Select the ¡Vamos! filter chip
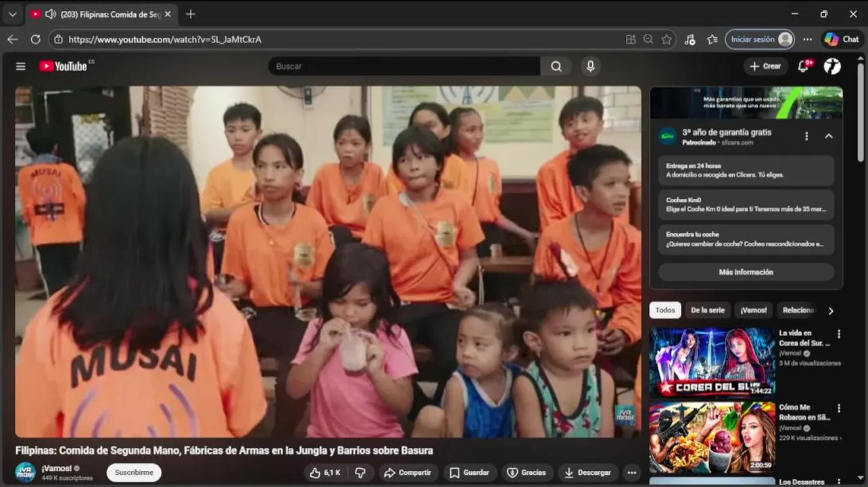The height and width of the screenshot is (487, 868). point(754,310)
